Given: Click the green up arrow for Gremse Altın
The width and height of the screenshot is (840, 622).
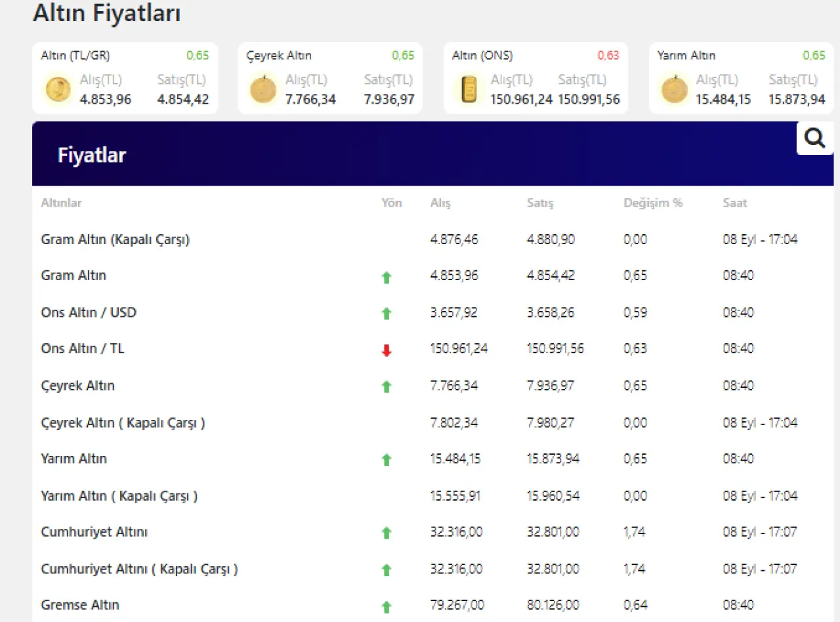Looking at the screenshot, I should (x=387, y=607).
